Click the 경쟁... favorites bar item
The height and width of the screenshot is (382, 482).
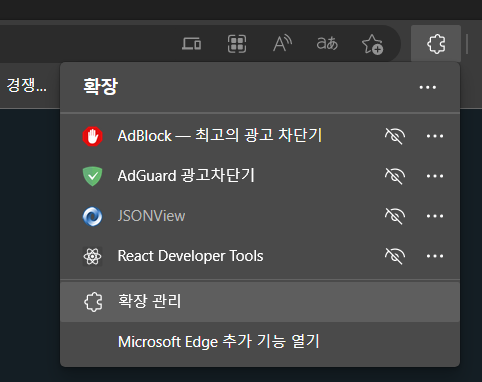(27, 85)
